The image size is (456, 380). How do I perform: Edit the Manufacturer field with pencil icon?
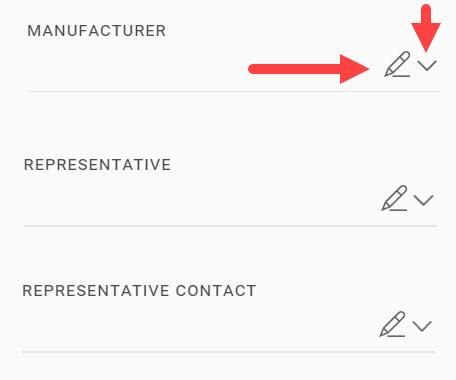pyautogui.click(x=397, y=64)
